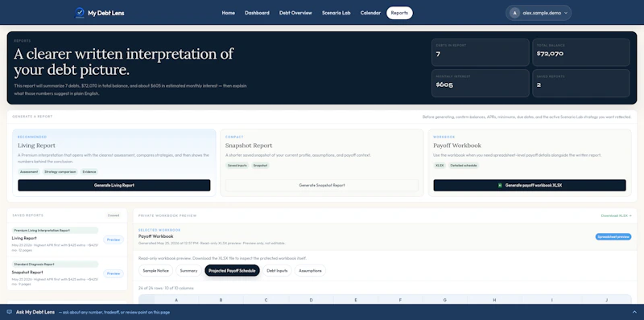Click the Total Balance $72,070 card
Viewport: 644px width, 320px height.
click(581, 52)
